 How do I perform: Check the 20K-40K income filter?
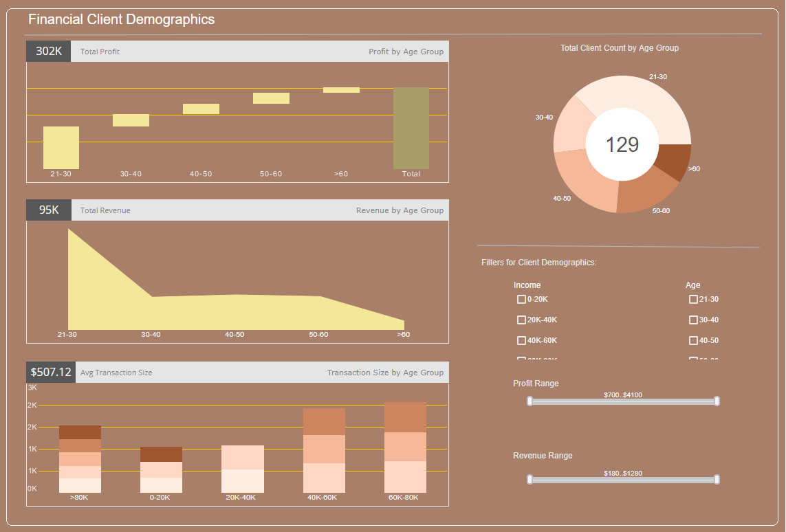521,320
